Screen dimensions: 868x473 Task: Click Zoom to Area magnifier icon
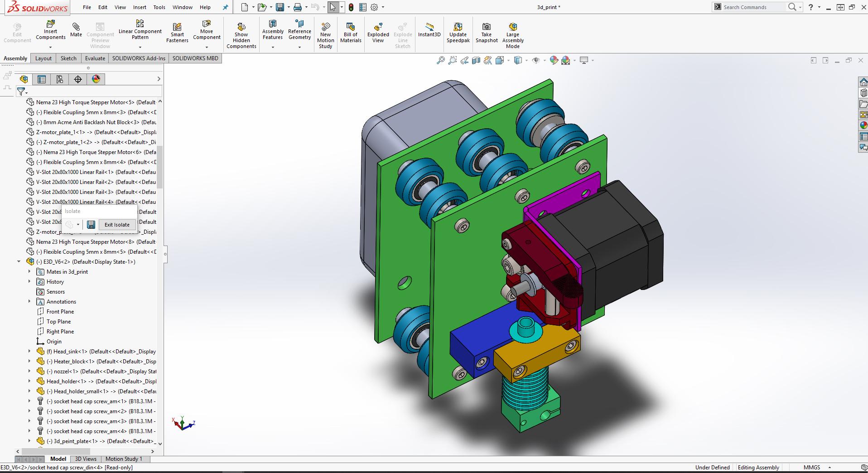tap(452, 60)
